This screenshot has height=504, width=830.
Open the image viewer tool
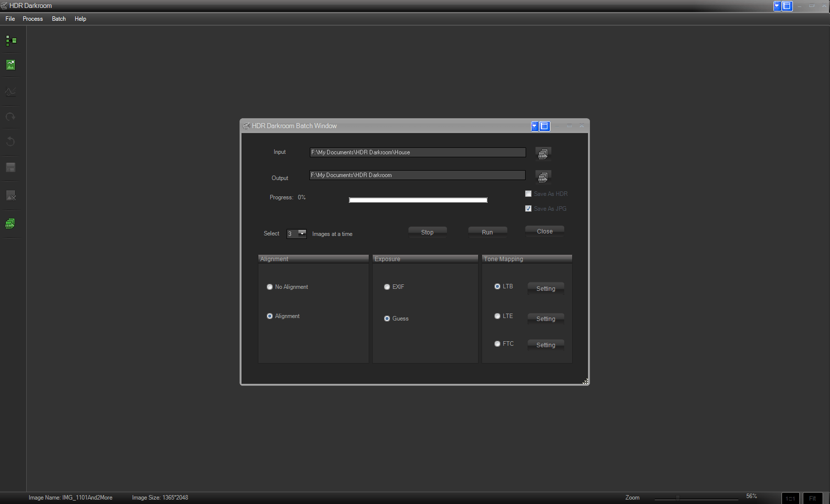10,65
